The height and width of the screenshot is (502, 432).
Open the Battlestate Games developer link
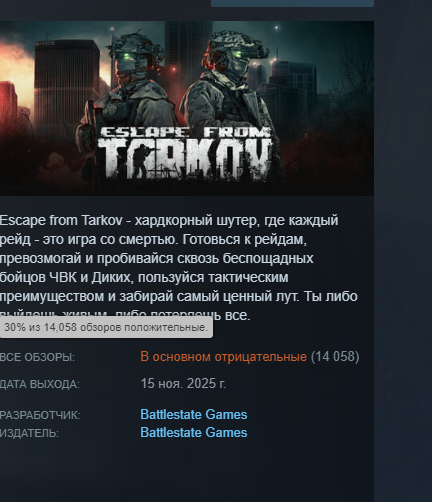coord(194,414)
